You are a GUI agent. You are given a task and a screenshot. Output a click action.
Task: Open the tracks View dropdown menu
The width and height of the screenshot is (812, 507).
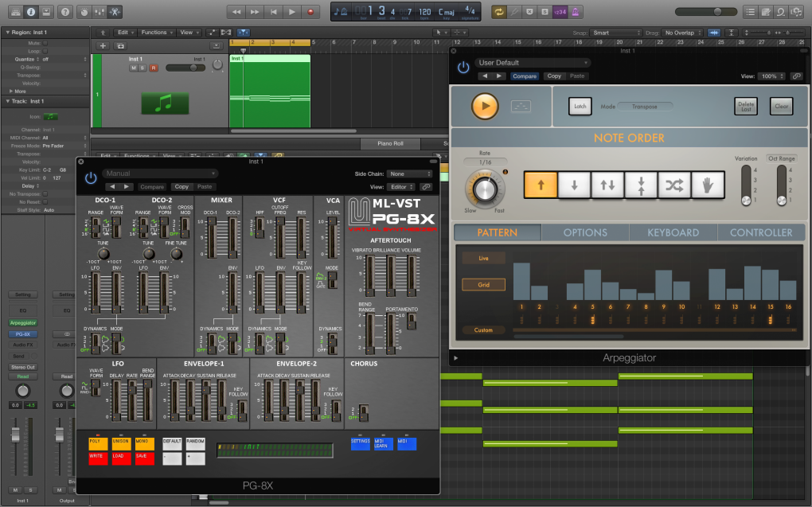(x=189, y=32)
